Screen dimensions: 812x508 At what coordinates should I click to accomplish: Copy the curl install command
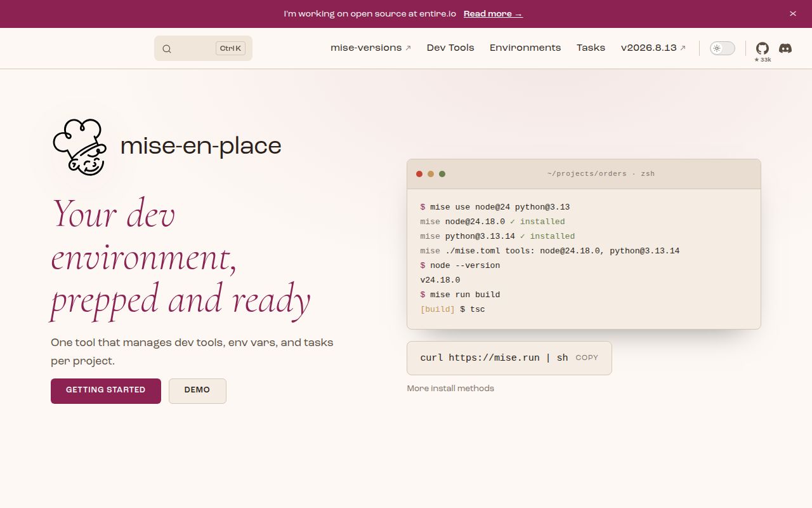(x=587, y=358)
